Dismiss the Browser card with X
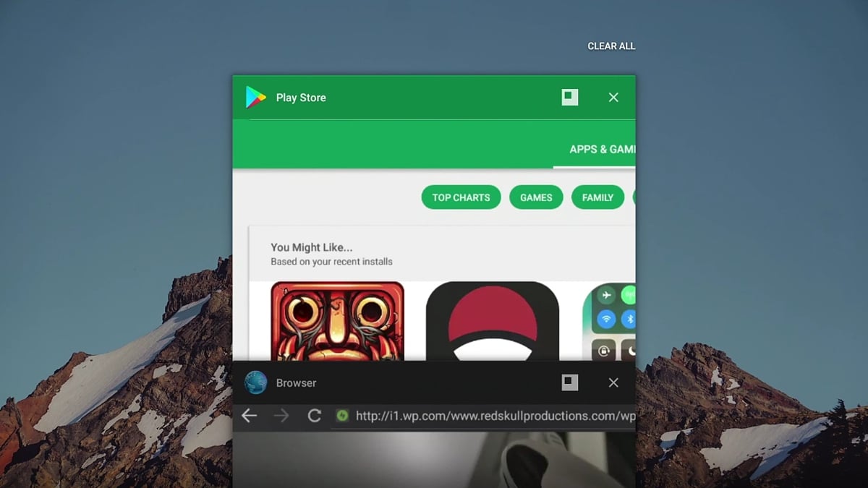 point(613,382)
